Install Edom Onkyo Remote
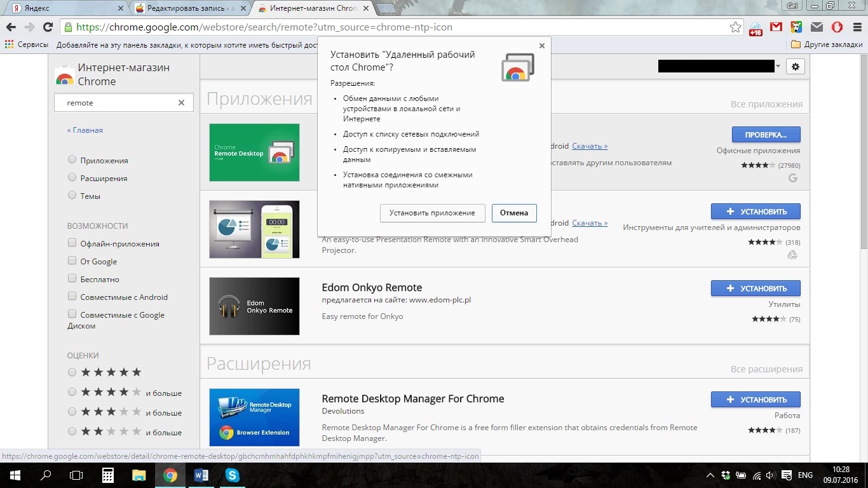868x488 pixels. [756, 288]
